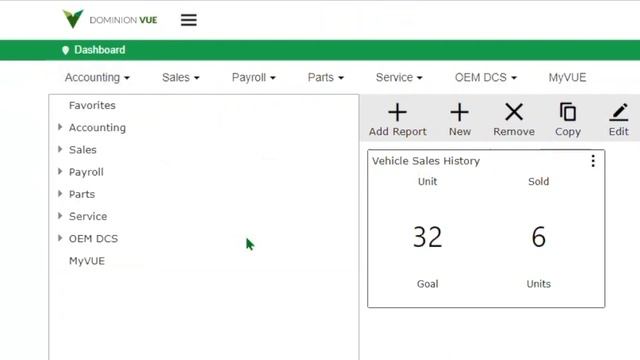
Task: Open the hamburger menu icon
Action: coord(189,20)
